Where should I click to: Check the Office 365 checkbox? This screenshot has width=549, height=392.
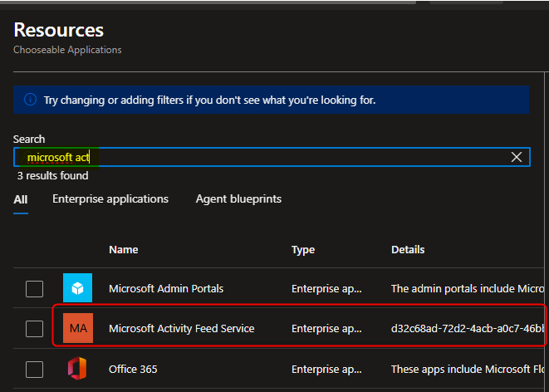[x=34, y=370]
